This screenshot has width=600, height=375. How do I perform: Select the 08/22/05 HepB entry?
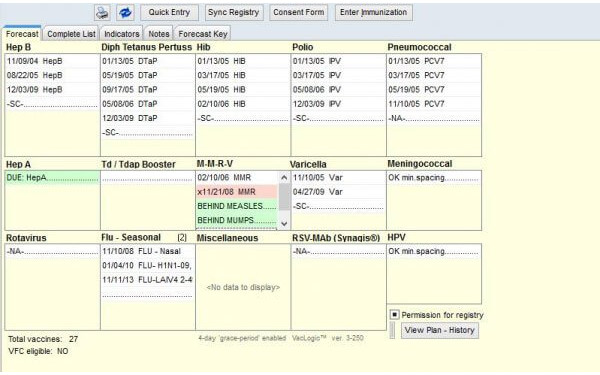52,75
